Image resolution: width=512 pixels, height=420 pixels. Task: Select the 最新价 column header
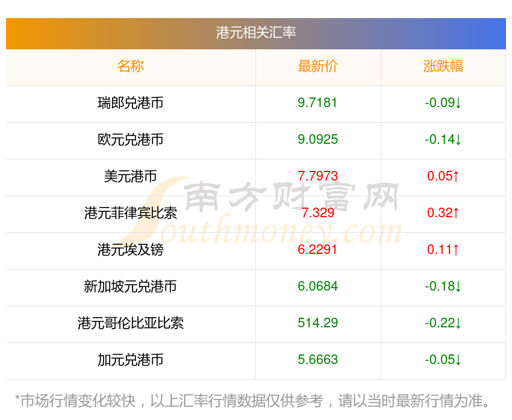click(317, 66)
